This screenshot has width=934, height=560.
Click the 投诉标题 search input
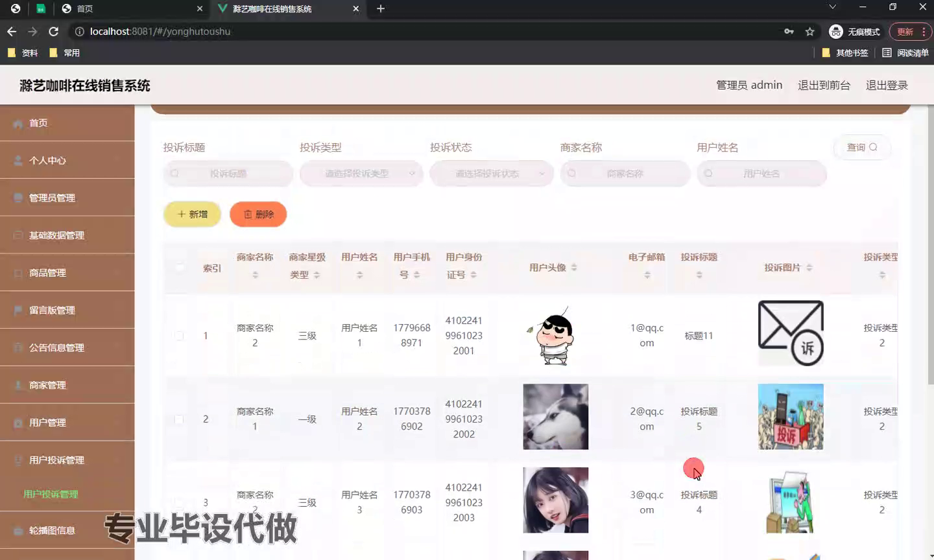click(228, 174)
